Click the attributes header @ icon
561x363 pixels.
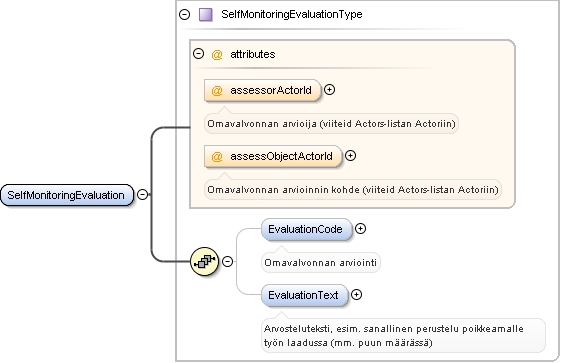[x=217, y=55]
